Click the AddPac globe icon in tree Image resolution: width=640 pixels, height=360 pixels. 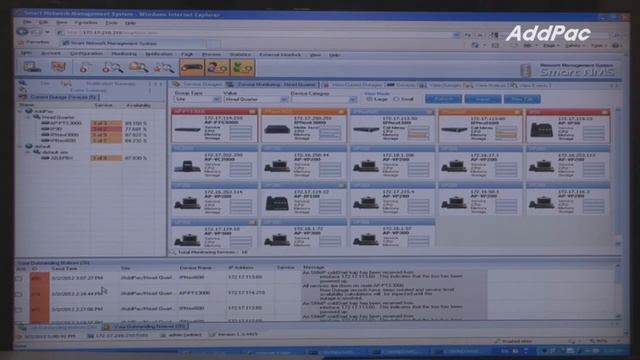click(29, 111)
